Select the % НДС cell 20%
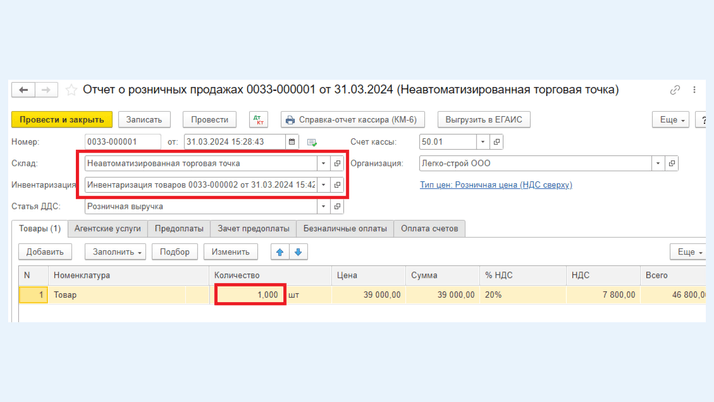 click(523, 295)
